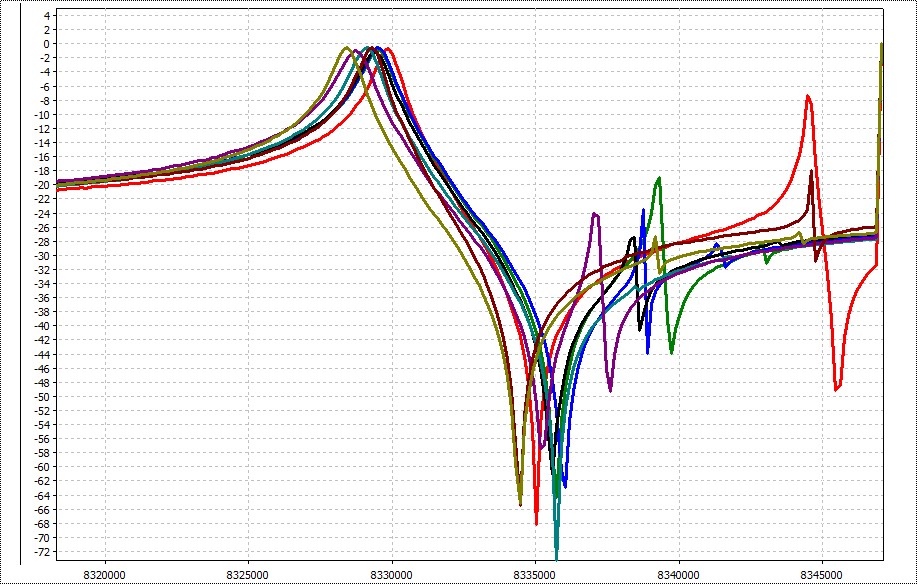Click the red curve dip at -49
This screenshot has height=584, width=917.
point(837,388)
